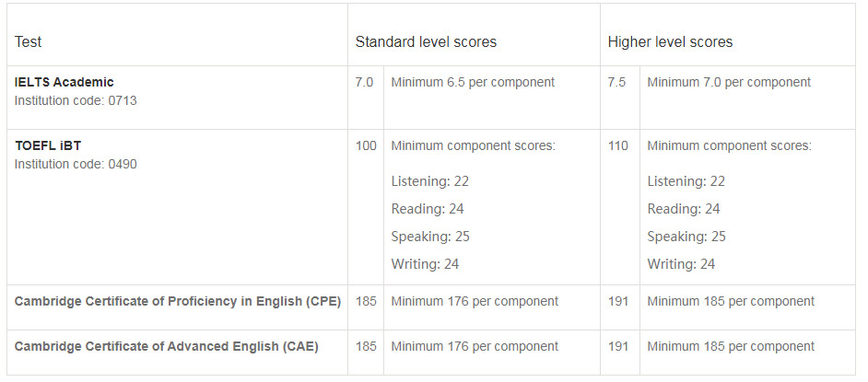The height and width of the screenshot is (382, 868).
Task: Select the IELTS higher score 7.5
Action: click(617, 83)
